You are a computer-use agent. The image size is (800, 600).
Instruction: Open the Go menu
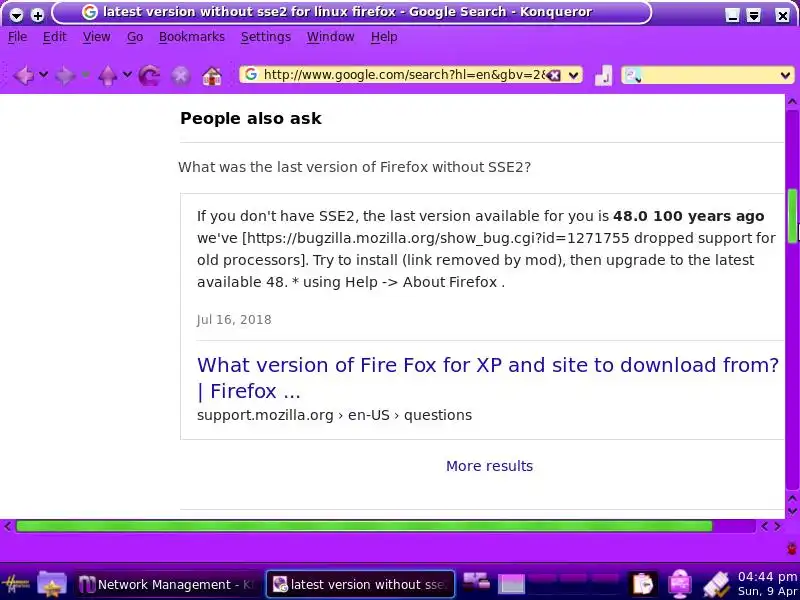point(135,37)
